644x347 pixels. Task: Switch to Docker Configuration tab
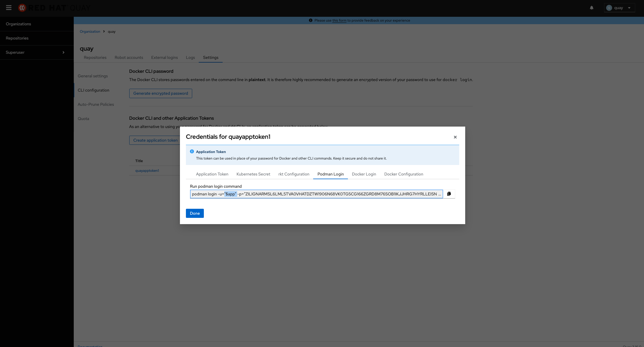403,174
